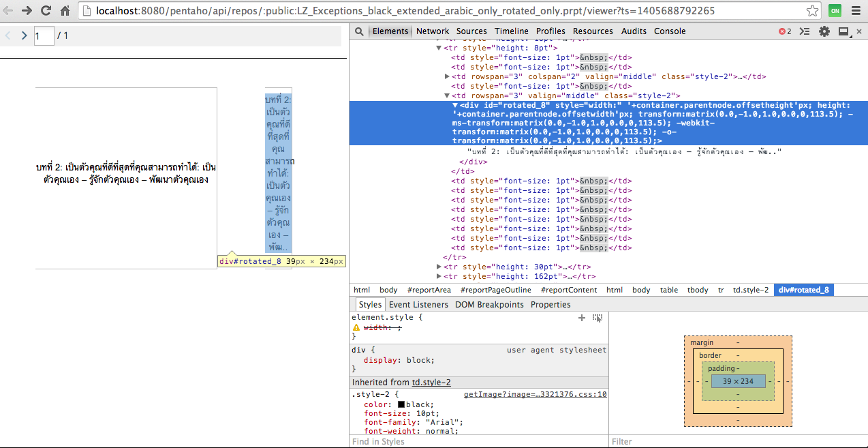Viewport: 868px width, 448px height.
Task: Click the browser forward arrow
Action: tap(27, 11)
